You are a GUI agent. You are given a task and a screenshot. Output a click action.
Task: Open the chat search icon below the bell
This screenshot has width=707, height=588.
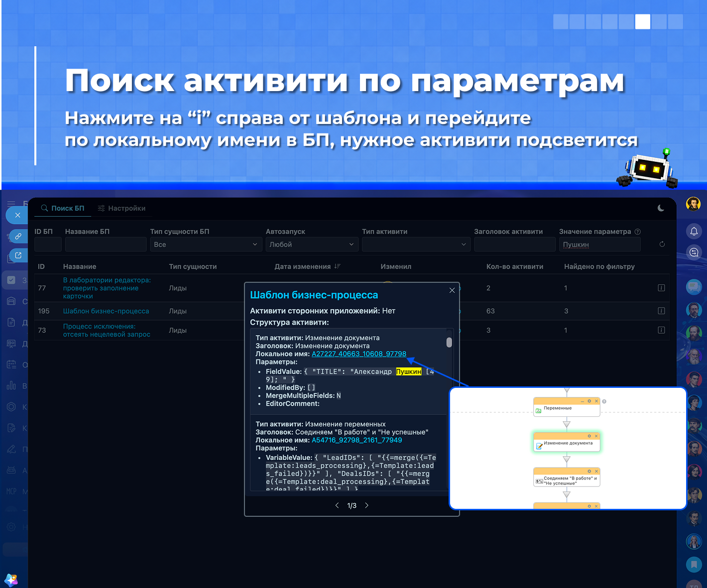tap(694, 252)
